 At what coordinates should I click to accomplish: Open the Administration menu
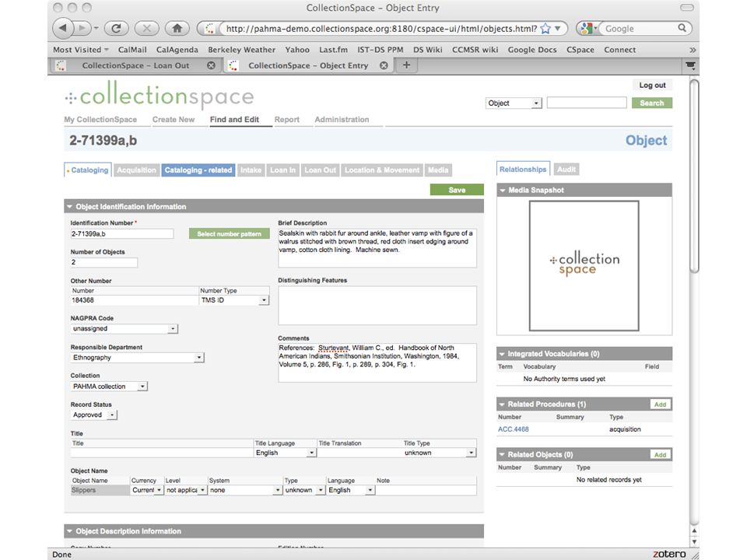point(342,120)
